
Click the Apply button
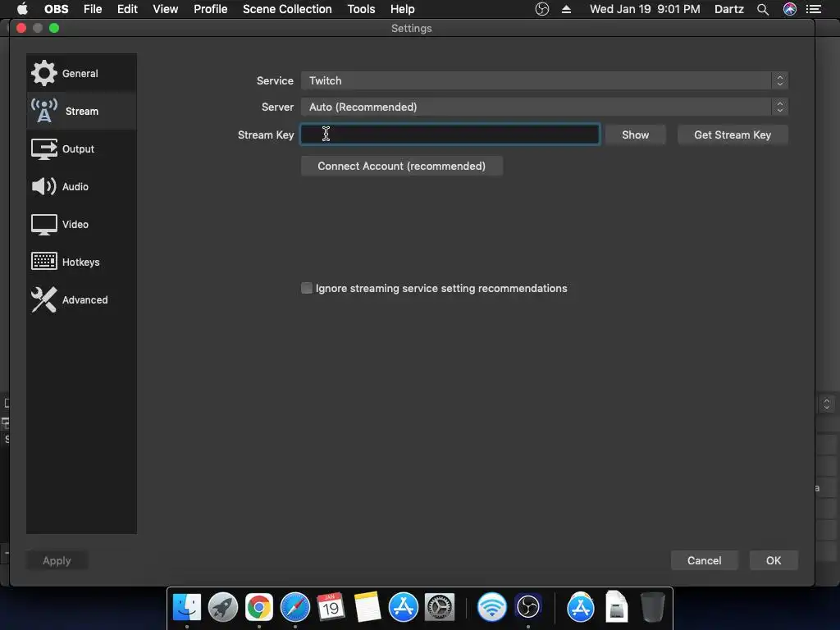click(x=57, y=560)
